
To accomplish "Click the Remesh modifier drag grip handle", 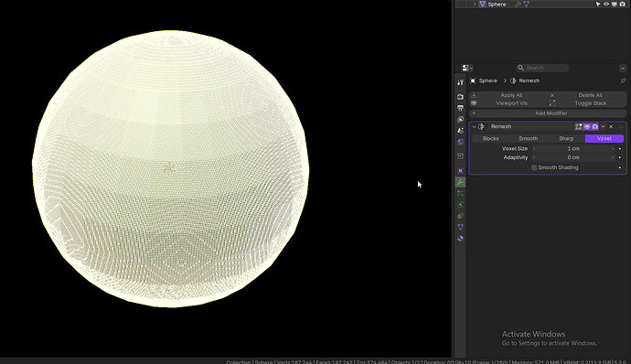I will pos(621,126).
